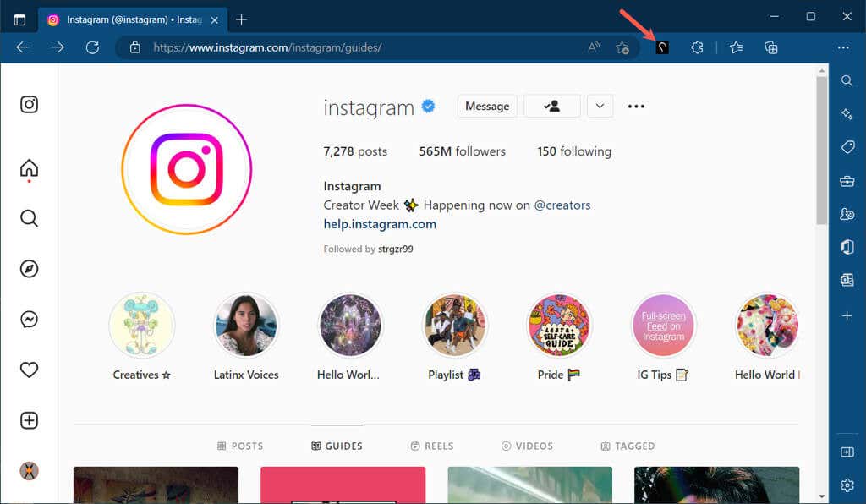
Task: Open Discover sparkle icon in Edge sidebar
Action: click(847, 113)
